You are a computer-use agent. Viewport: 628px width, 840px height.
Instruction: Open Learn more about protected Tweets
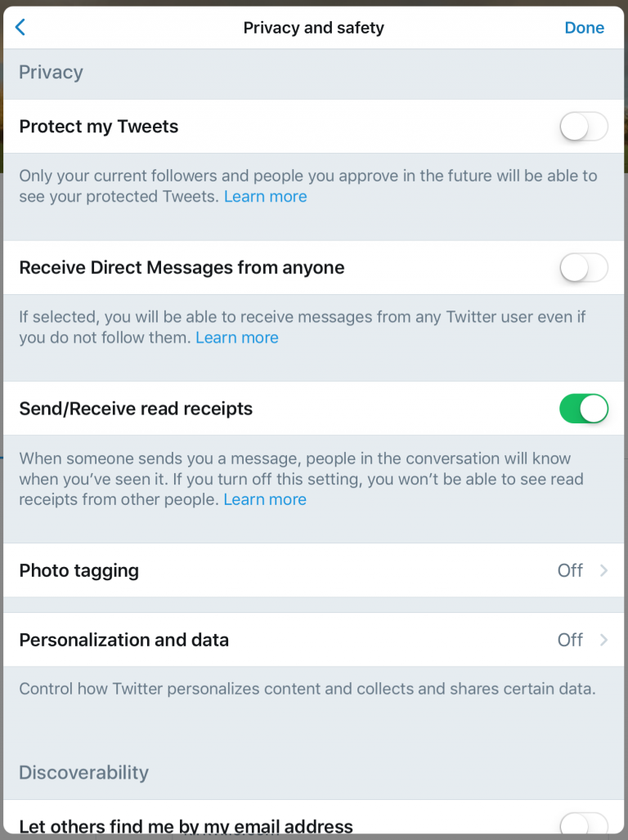[x=265, y=196]
